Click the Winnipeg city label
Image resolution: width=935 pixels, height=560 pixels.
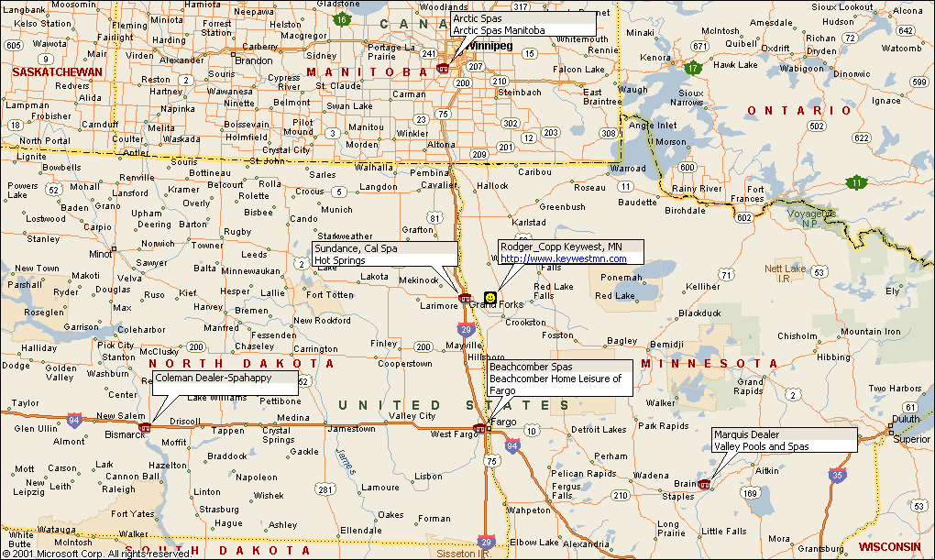(490, 46)
